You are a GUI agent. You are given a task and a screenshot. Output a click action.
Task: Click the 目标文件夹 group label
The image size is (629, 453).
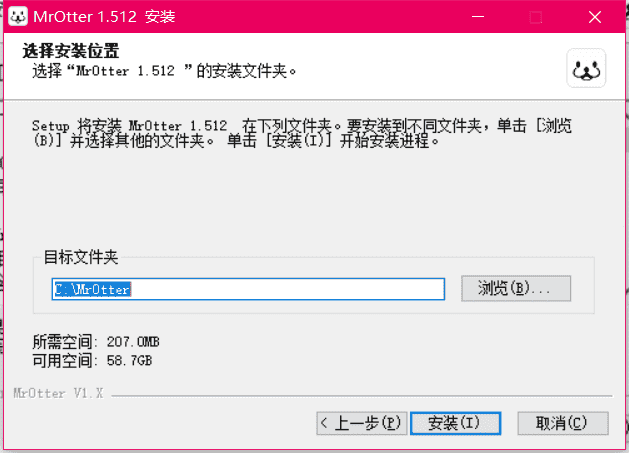click(x=81, y=257)
